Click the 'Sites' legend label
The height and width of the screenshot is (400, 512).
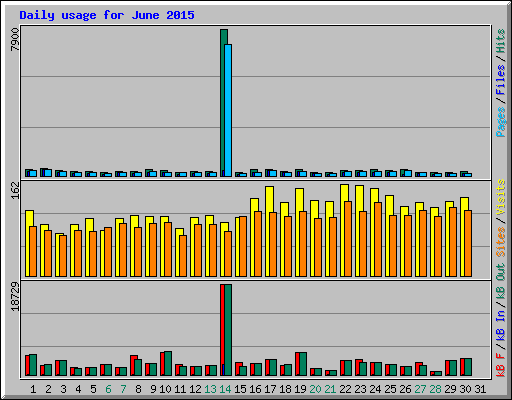pos(501,242)
